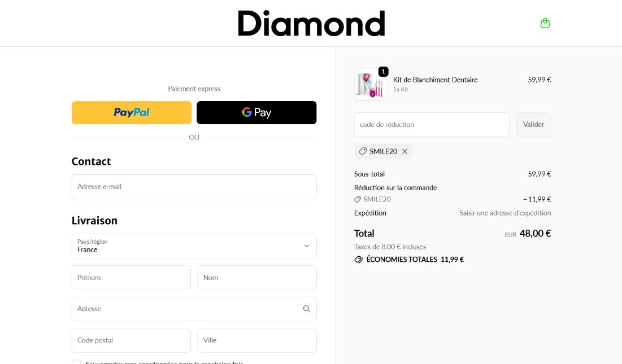The width and height of the screenshot is (622, 364).
Task: Click the Adresse e-mail input field
Action: pos(194,186)
